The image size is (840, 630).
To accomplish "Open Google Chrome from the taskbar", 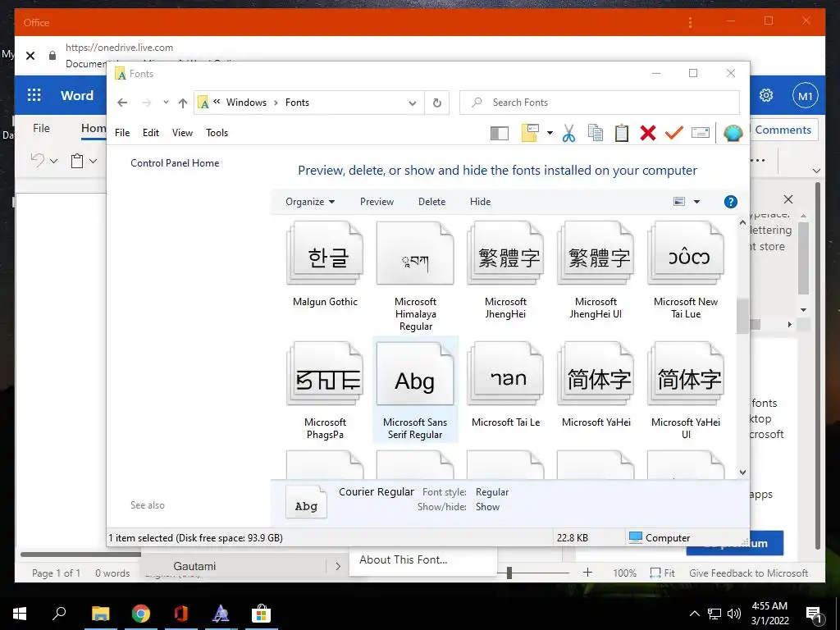I will click(141, 614).
